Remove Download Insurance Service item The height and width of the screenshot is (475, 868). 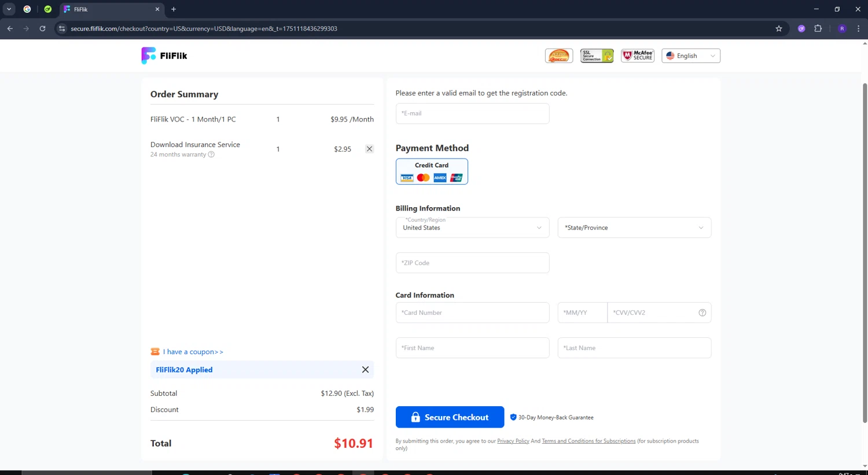click(x=369, y=149)
